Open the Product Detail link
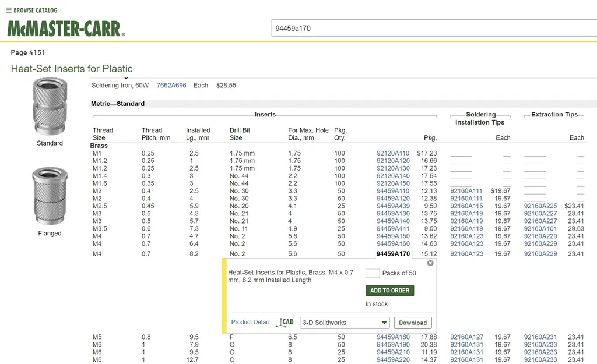Screen dimensions: 597x364 (250, 322)
